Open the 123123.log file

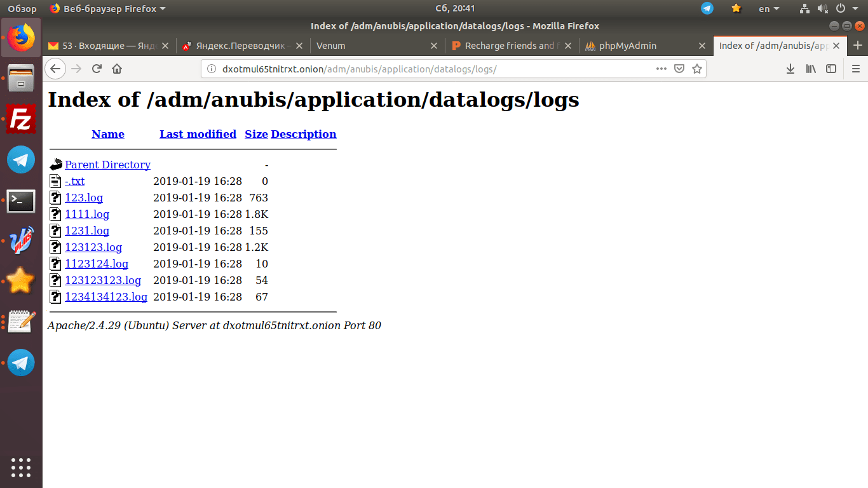coord(93,247)
